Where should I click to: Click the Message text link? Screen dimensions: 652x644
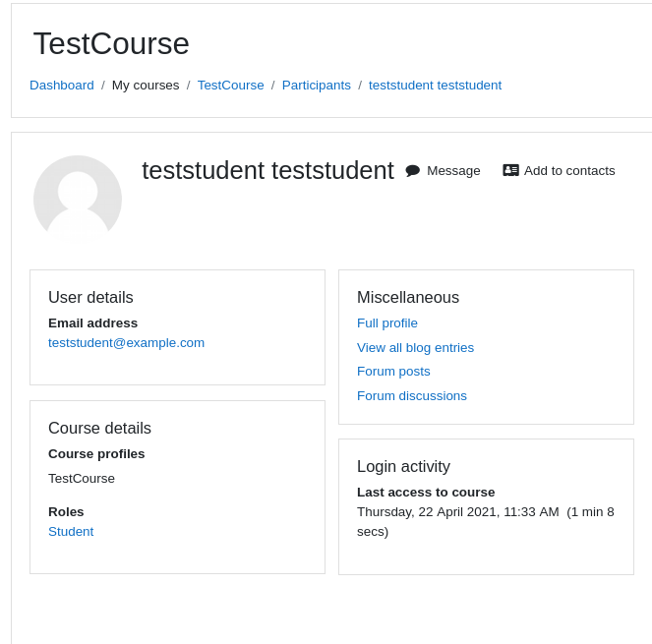pyautogui.click(x=453, y=170)
